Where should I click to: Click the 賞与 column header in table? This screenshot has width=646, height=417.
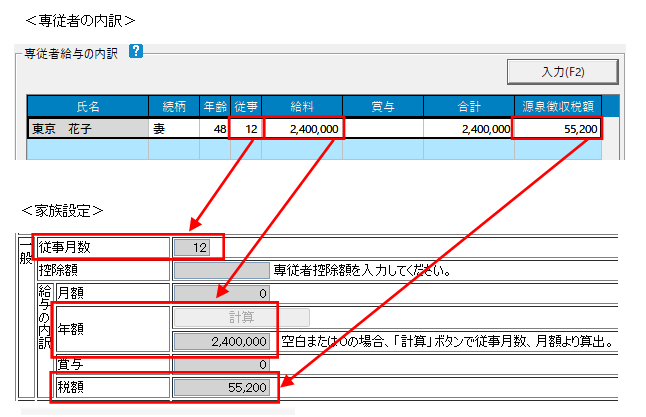click(383, 106)
